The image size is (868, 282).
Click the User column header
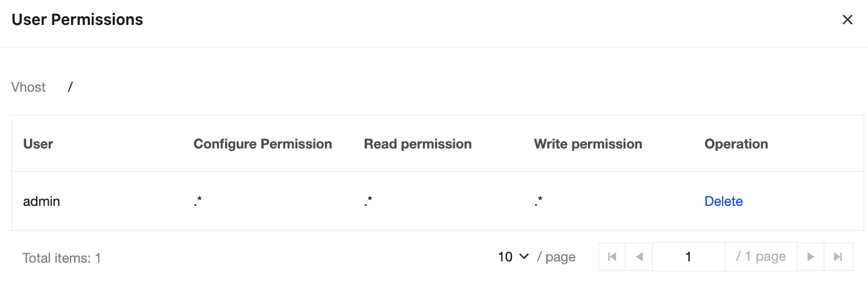tap(38, 144)
